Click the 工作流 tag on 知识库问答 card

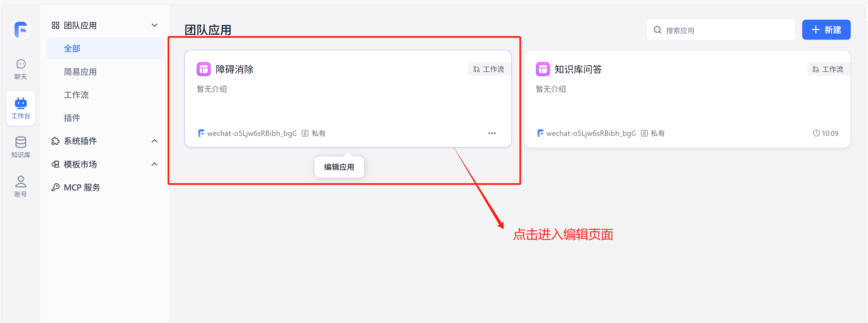click(x=828, y=69)
